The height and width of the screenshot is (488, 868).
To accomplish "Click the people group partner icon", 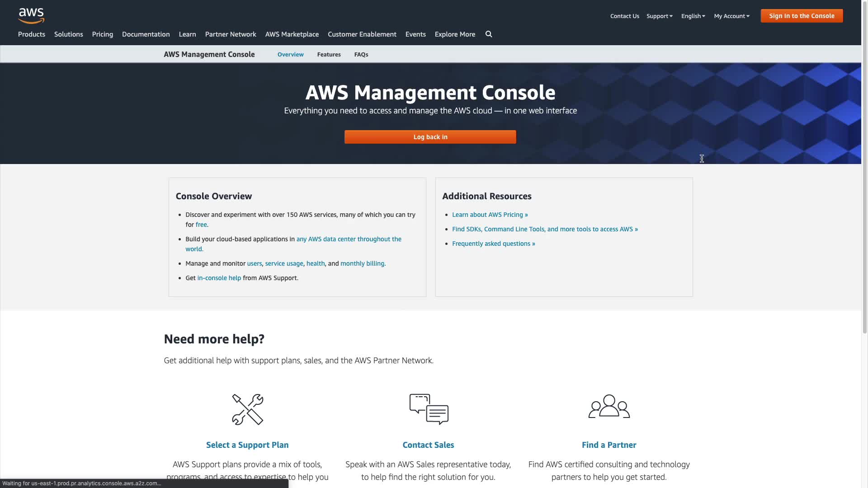I will 609,407.
